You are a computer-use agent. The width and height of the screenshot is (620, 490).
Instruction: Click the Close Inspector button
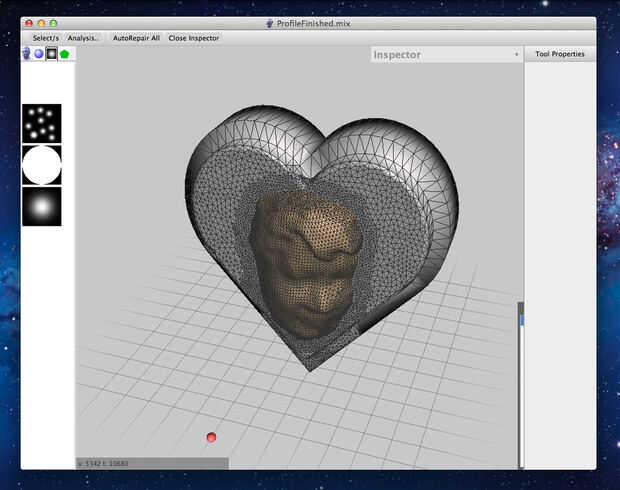point(193,38)
